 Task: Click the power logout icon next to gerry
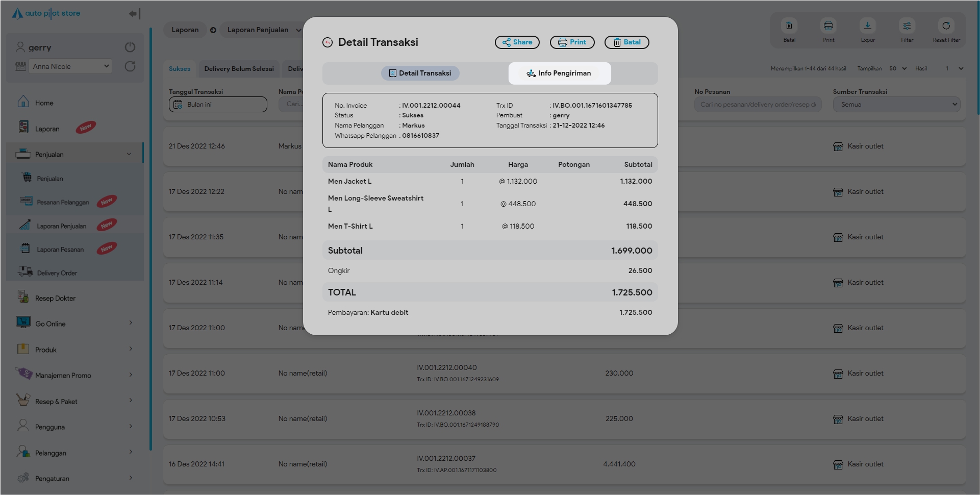(130, 47)
